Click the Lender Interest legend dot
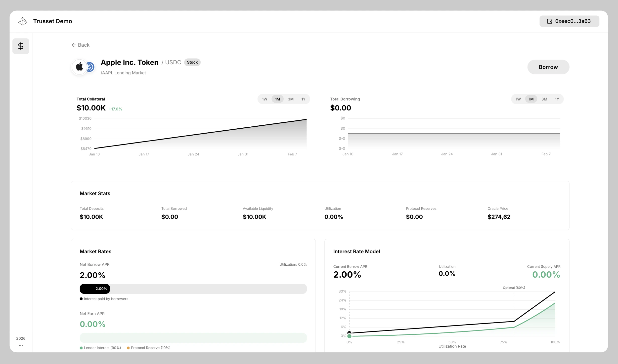The image size is (618, 364). coord(81,348)
